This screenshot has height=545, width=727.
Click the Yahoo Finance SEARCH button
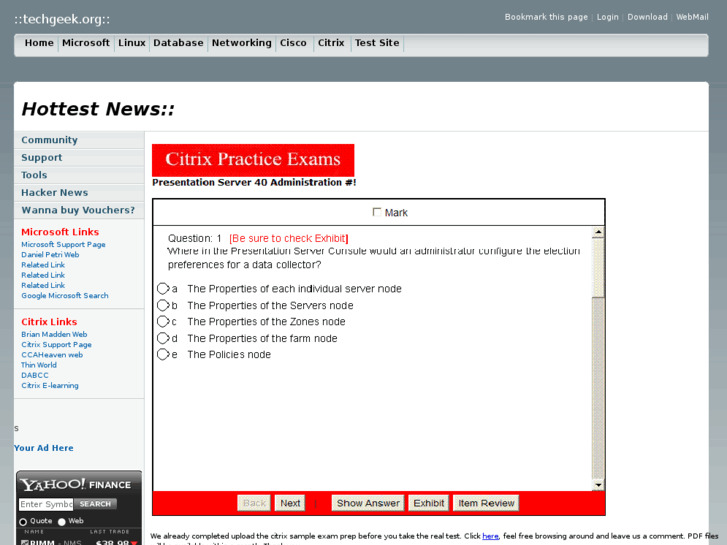tap(95, 504)
